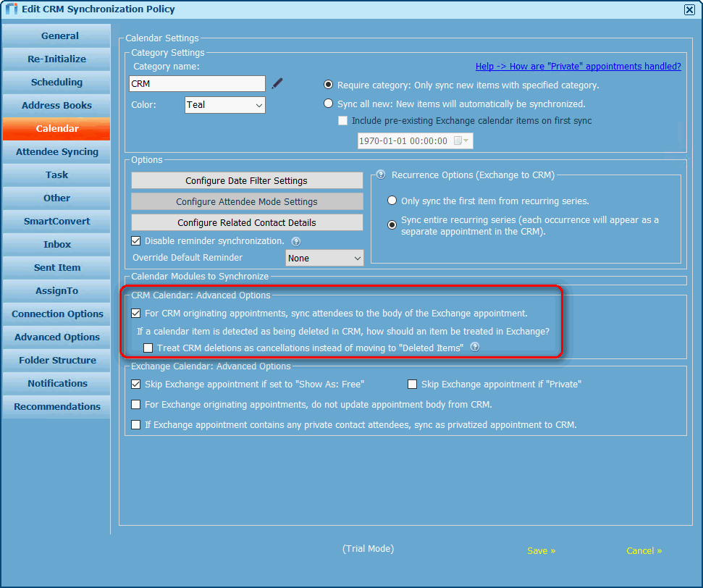Viewport: 703px width, 588px height.
Task: Go to SmartConvert tab
Action: [x=56, y=221]
